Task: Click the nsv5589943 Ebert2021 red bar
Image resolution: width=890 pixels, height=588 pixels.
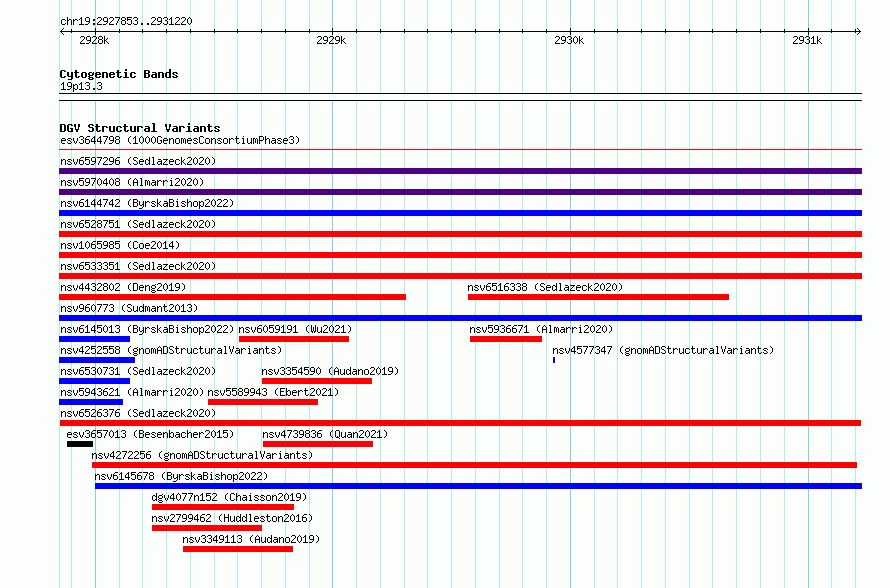Action: coord(263,402)
